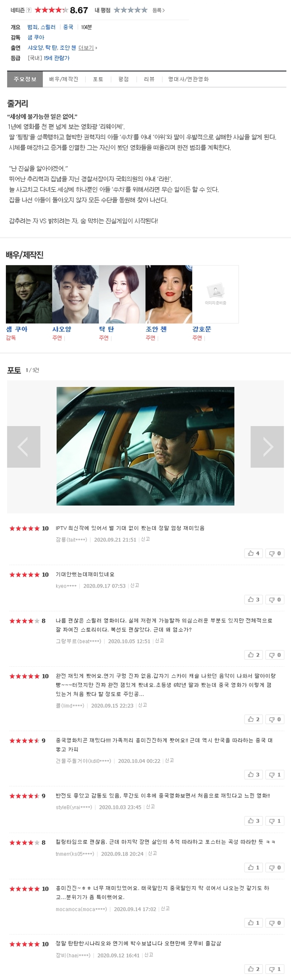
Task: Report the 2020.09.21 review via 신고
Action: [145, 539]
